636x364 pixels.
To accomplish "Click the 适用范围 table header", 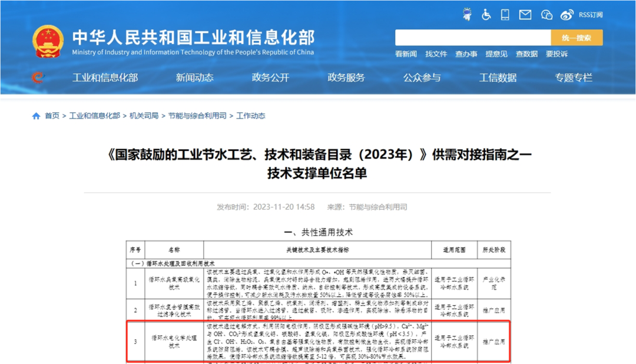I will point(454,250).
